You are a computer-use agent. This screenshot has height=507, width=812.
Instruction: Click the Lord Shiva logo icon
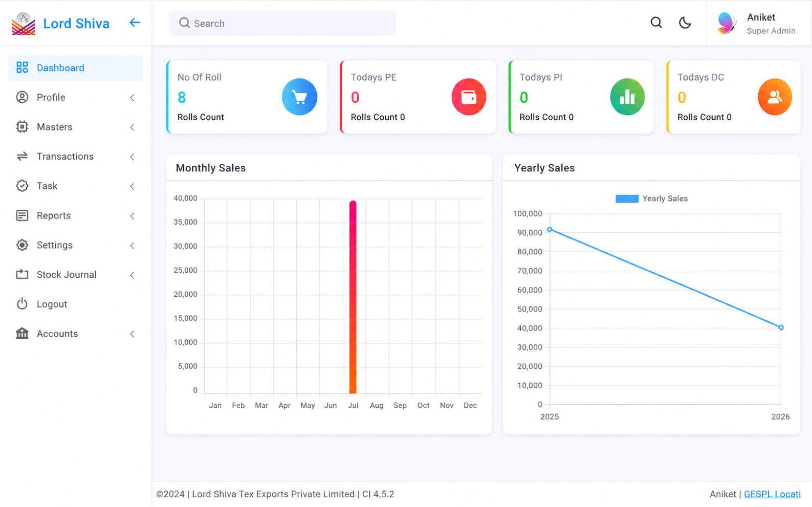tap(24, 24)
